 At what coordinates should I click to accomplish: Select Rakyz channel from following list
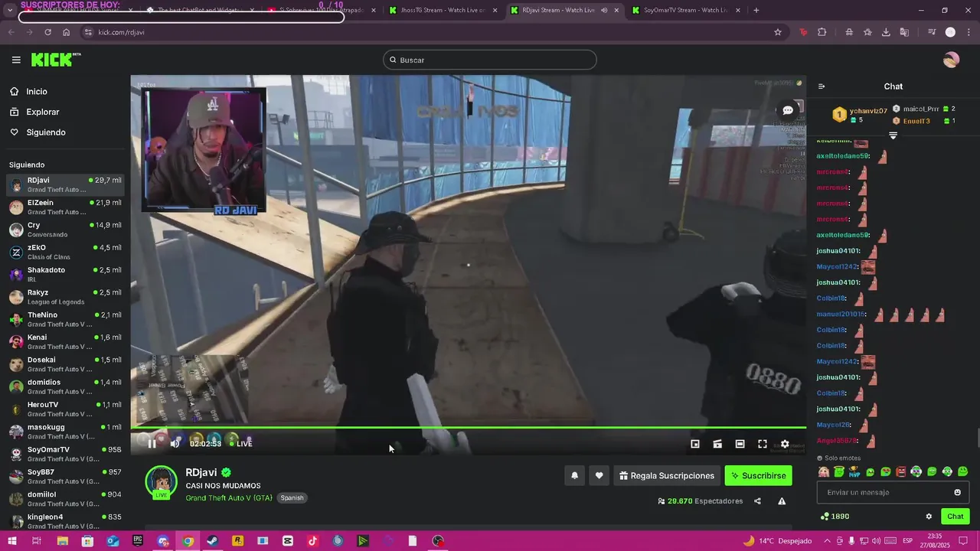[x=65, y=297]
